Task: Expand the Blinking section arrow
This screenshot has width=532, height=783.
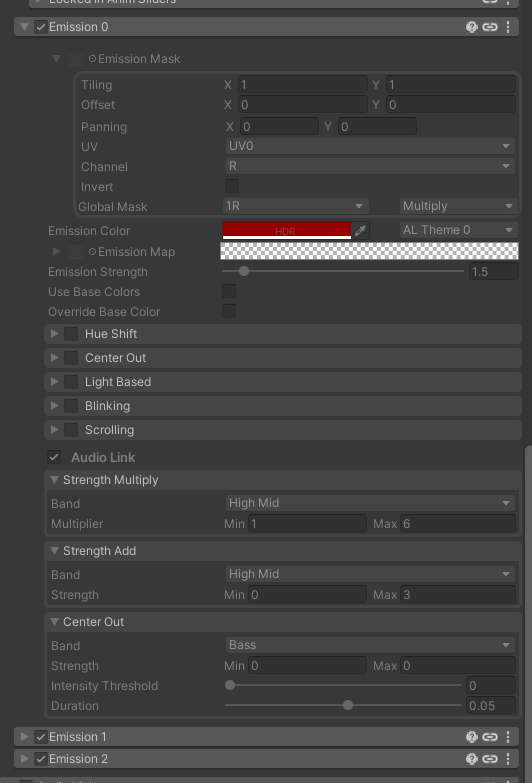Action: [x=54, y=405]
